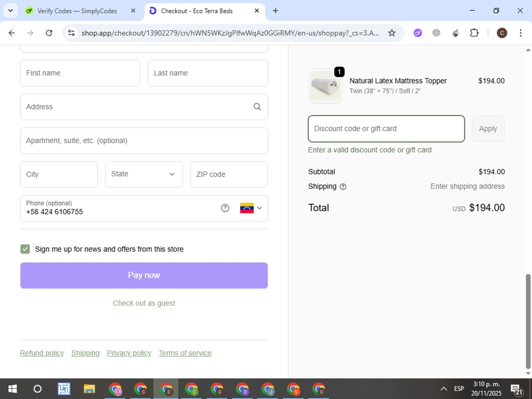Bookmark this page with the star icon
This screenshot has height=399, width=532.
[392, 33]
